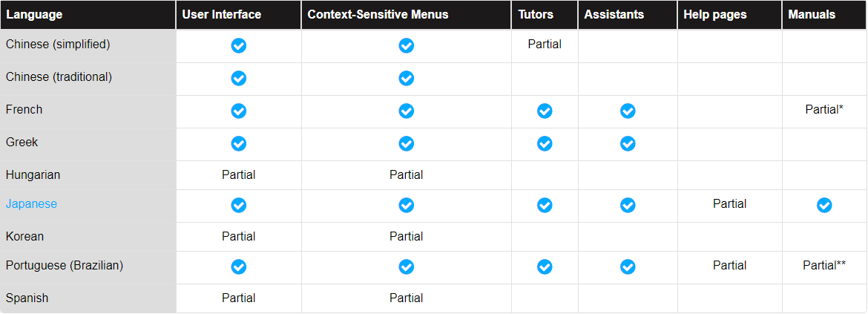
Task: Click Chinese (simplified) User Interface checkmark
Action: coord(239,45)
